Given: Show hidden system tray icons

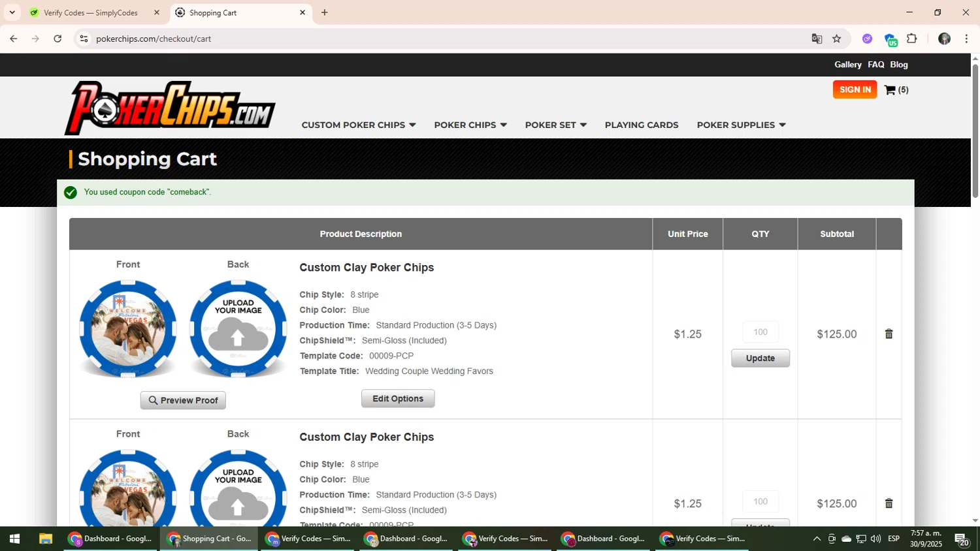Looking at the screenshot, I should coord(817,539).
